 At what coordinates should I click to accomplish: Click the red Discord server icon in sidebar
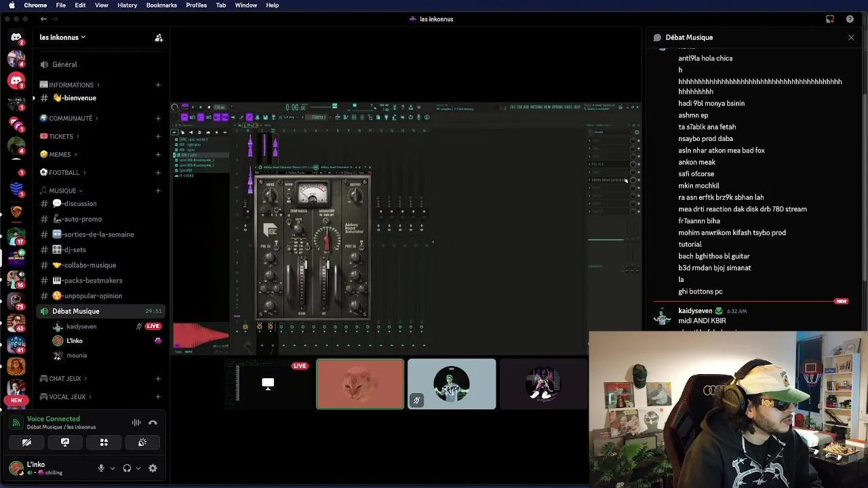pos(16,81)
